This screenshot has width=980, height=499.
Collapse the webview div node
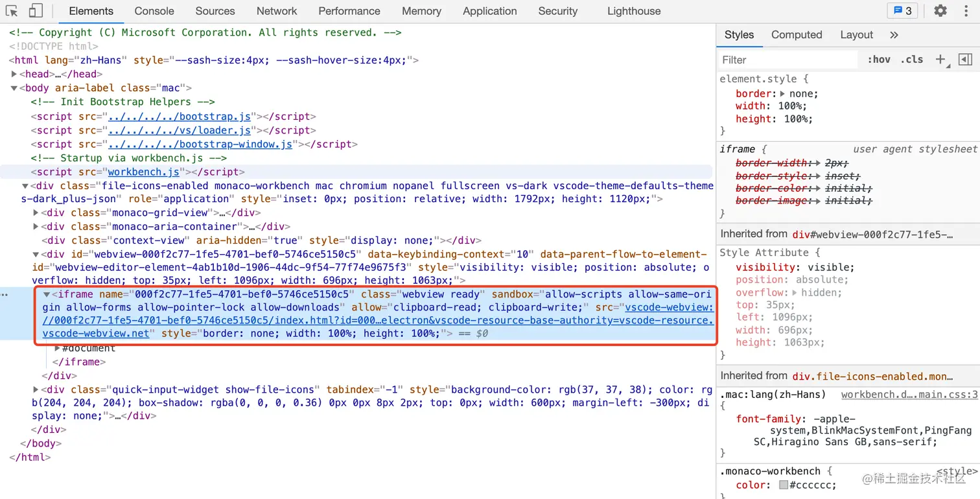[x=36, y=255]
